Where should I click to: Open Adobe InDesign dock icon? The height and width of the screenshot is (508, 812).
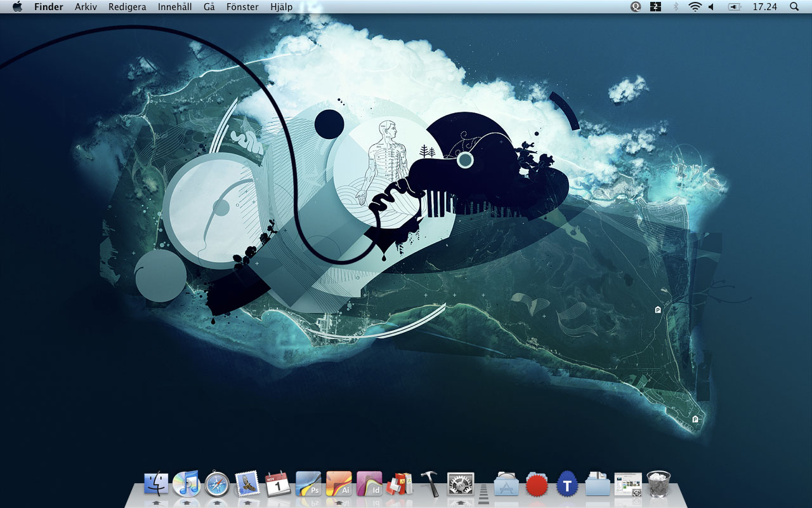369,485
